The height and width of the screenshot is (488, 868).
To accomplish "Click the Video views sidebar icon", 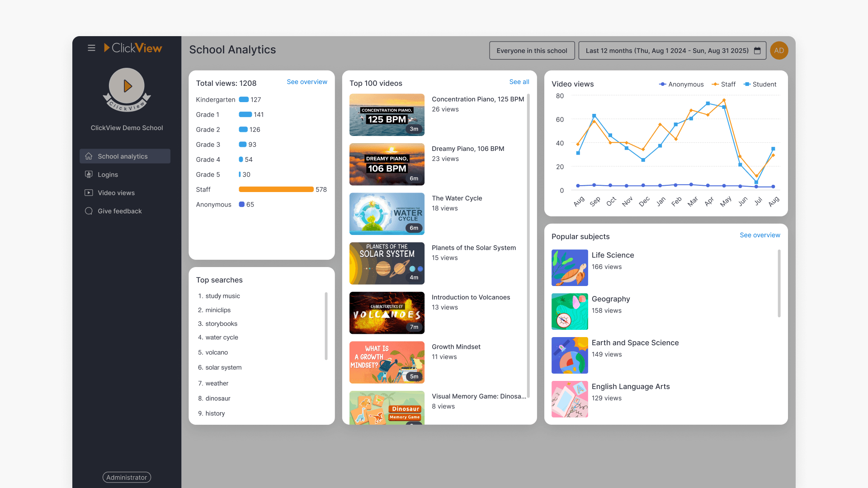I will (89, 192).
